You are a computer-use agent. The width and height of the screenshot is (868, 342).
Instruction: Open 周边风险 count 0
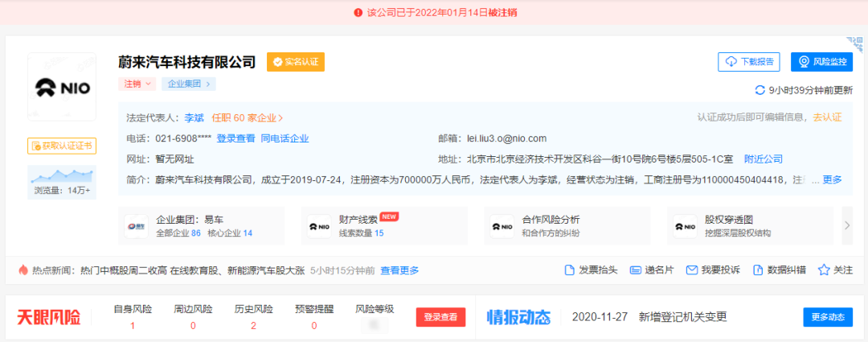(x=193, y=325)
